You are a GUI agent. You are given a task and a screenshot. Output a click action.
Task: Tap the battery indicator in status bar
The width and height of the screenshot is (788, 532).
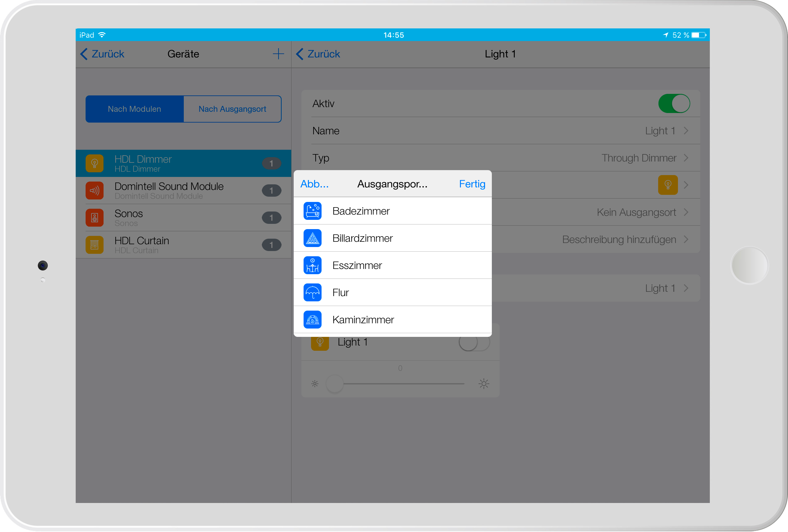point(699,35)
